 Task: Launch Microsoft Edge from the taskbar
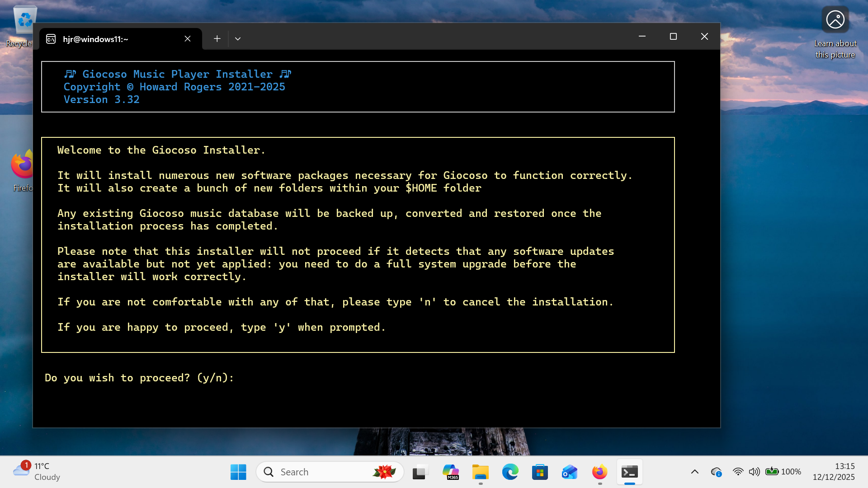coord(510,472)
